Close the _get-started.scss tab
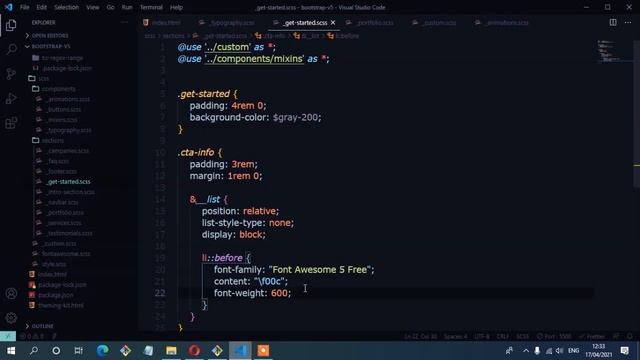The image size is (640, 360). coord(333,23)
